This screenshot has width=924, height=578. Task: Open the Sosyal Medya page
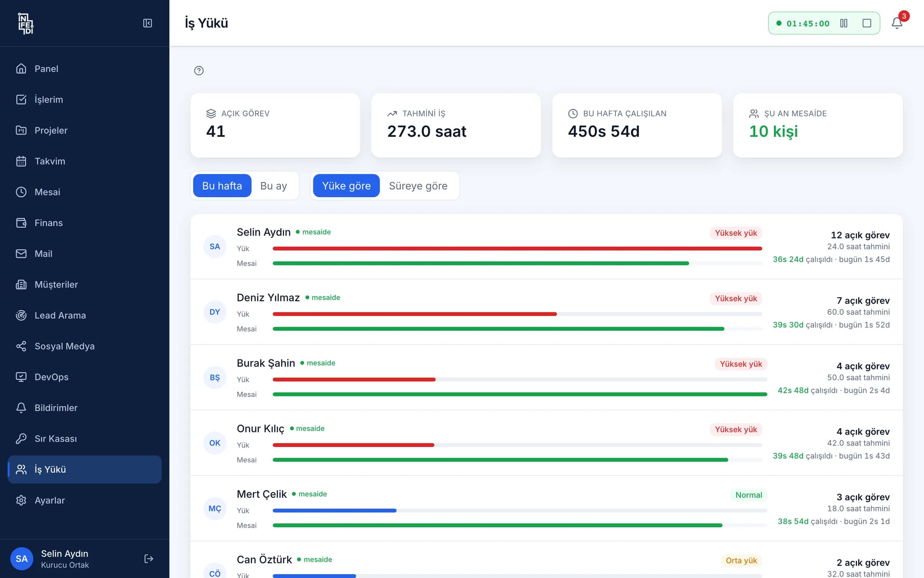pyautogui.click(x=85, y=346)
